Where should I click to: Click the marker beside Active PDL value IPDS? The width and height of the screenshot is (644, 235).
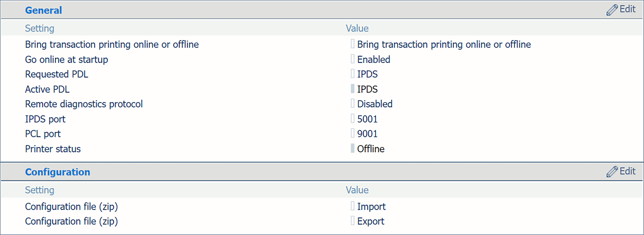[352, 89]
